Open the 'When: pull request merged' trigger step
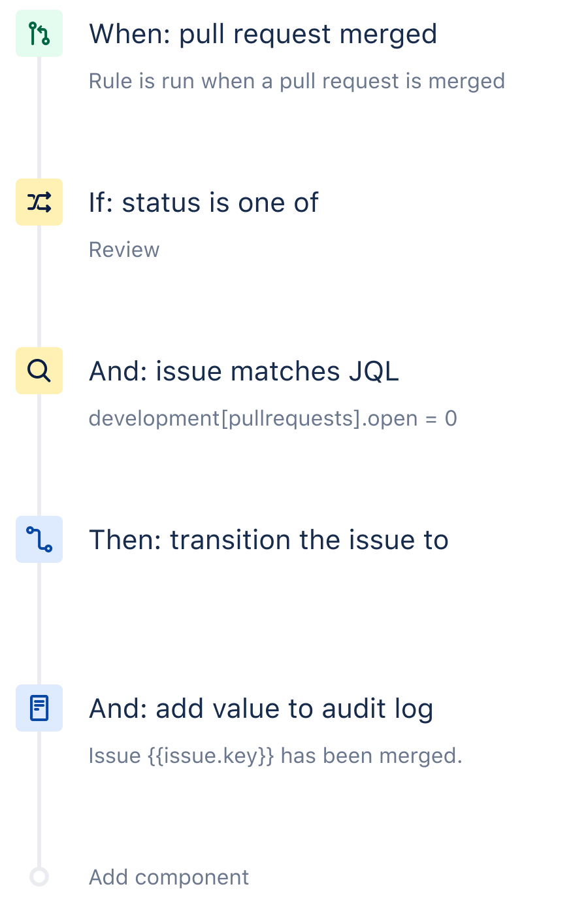Viewport: 588px width, 910px height. click(263, 33)
